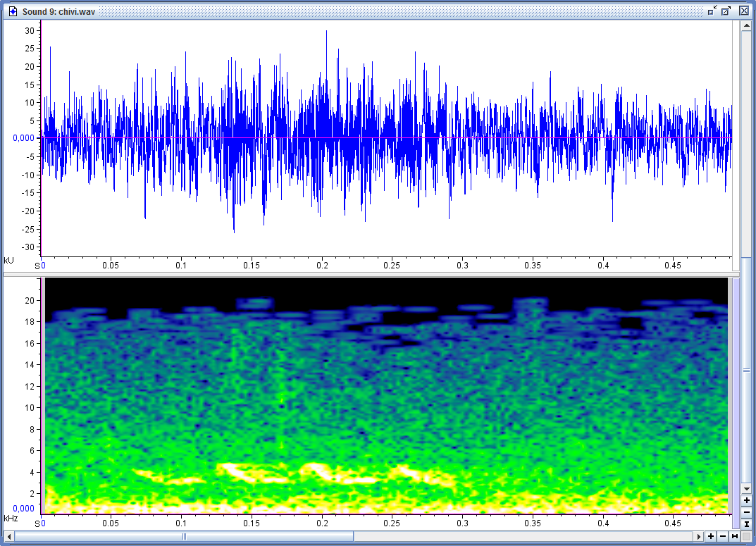Image resolution: width=756 pixels, height=546 pixels.
Task: Close the Sound 9 chivi.wav window
Action: pos(744,11)
